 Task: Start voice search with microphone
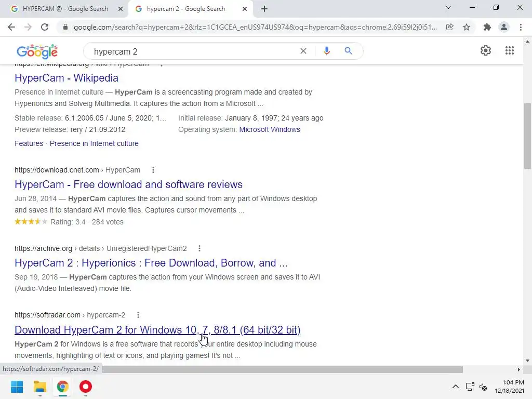tap(326, 51)
